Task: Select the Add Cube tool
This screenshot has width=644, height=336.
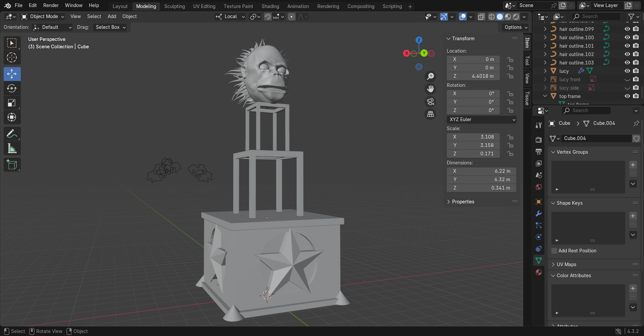Action: click(12, 165)
